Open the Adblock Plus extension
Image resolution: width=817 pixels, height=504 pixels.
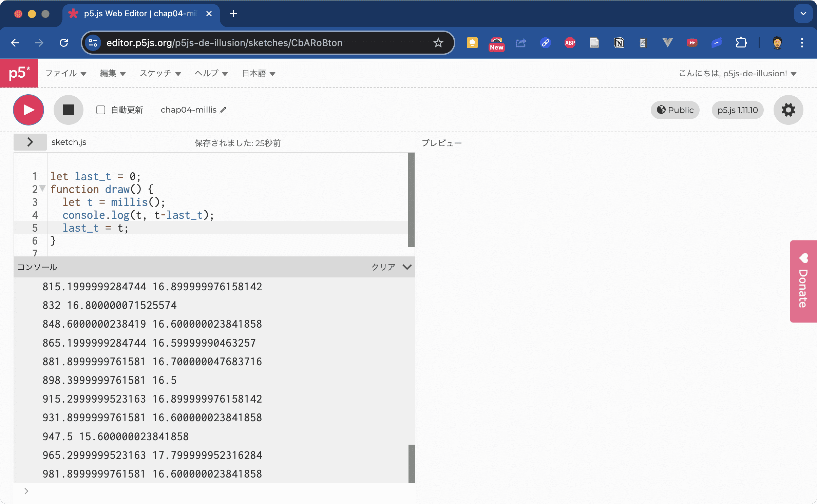tap(570, 43)
